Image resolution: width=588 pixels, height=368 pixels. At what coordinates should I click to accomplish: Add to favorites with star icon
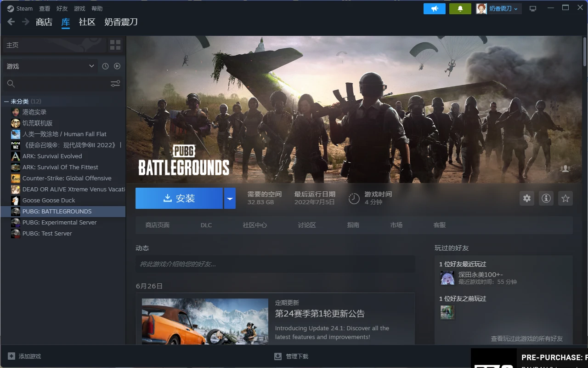(x=565, y=198)
